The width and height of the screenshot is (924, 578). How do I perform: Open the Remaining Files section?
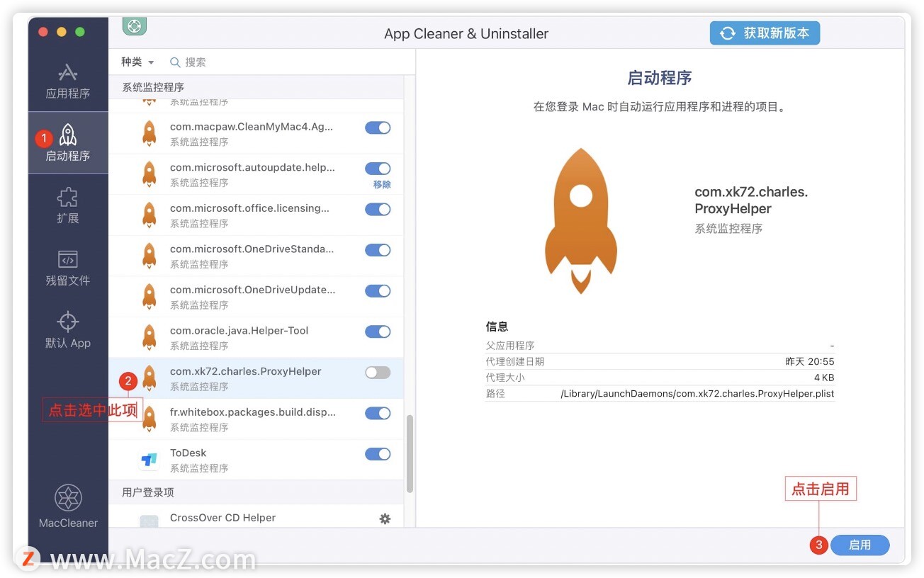(68, 267)
